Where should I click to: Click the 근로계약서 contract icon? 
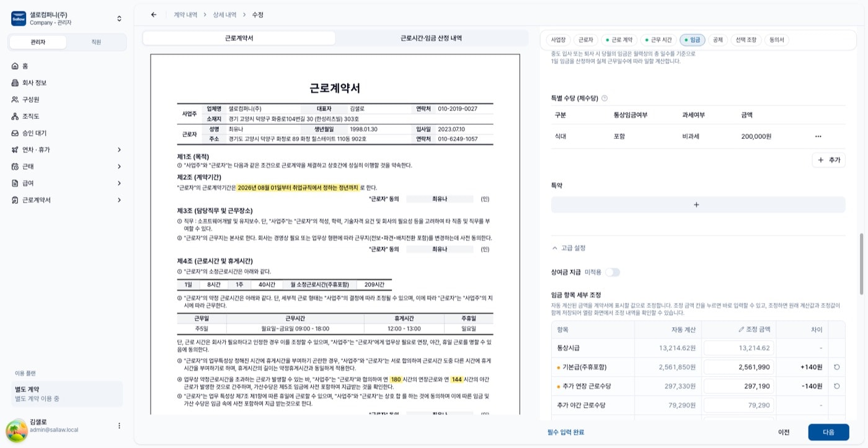15,200
